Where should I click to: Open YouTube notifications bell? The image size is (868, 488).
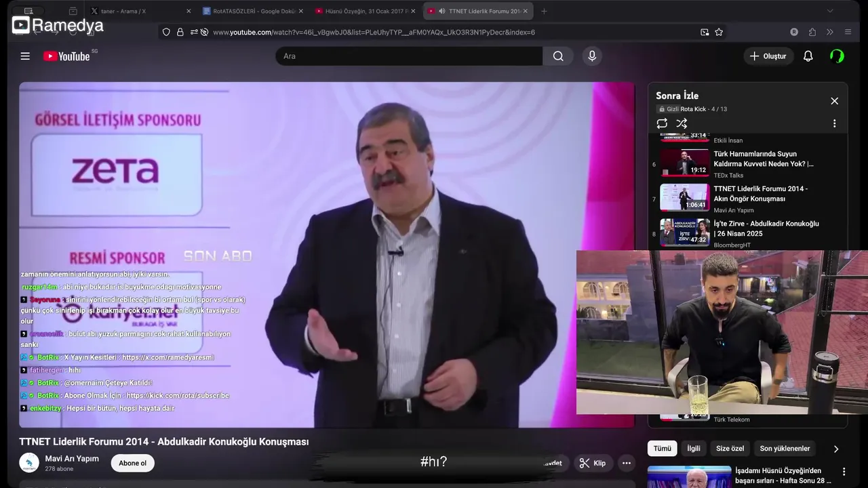tap(808, 56)
